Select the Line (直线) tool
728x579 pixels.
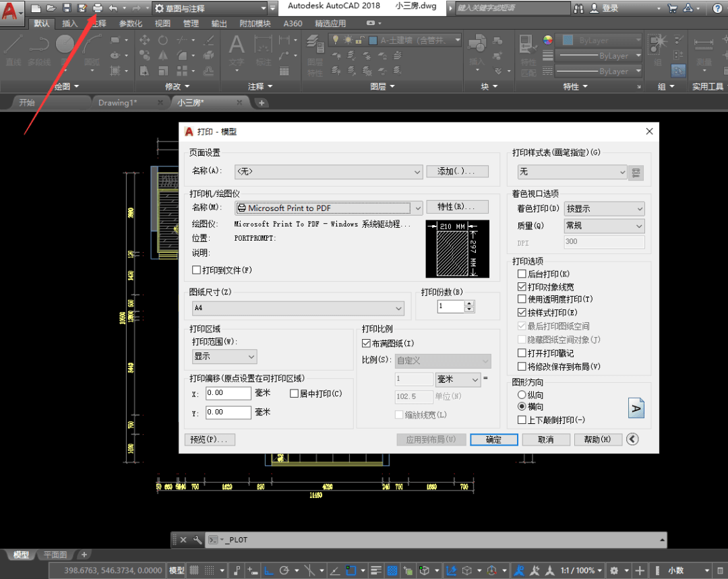pos(13,50)
